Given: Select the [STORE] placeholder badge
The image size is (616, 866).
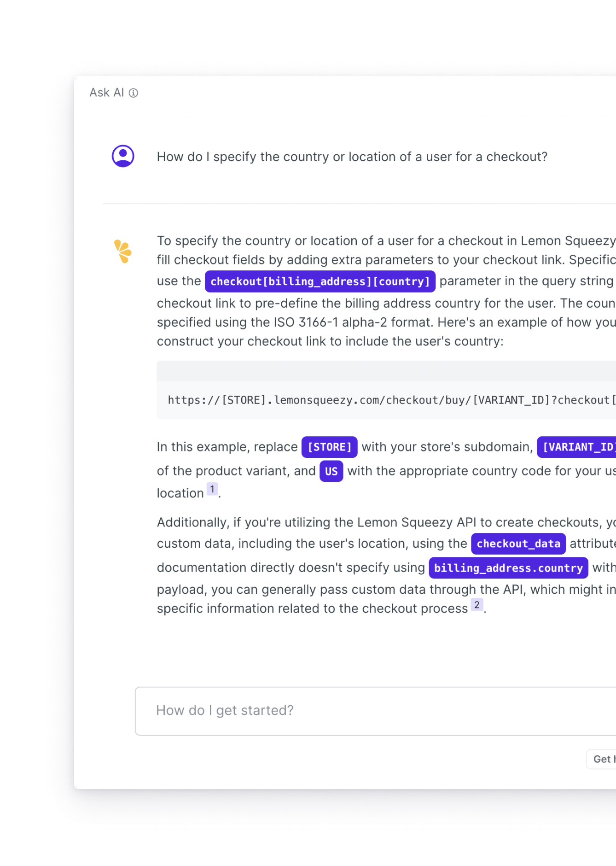Looking at the screenshot, I should point(329,447).
